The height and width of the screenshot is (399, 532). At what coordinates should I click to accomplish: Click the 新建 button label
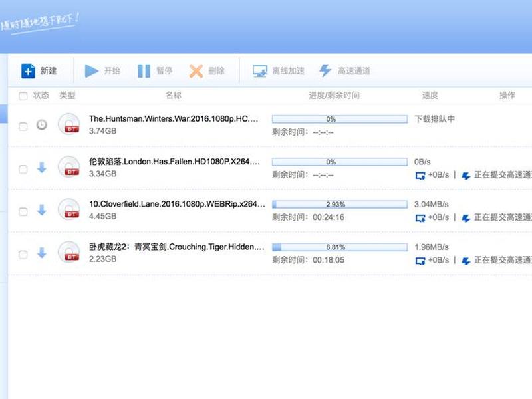coord(49,71)
